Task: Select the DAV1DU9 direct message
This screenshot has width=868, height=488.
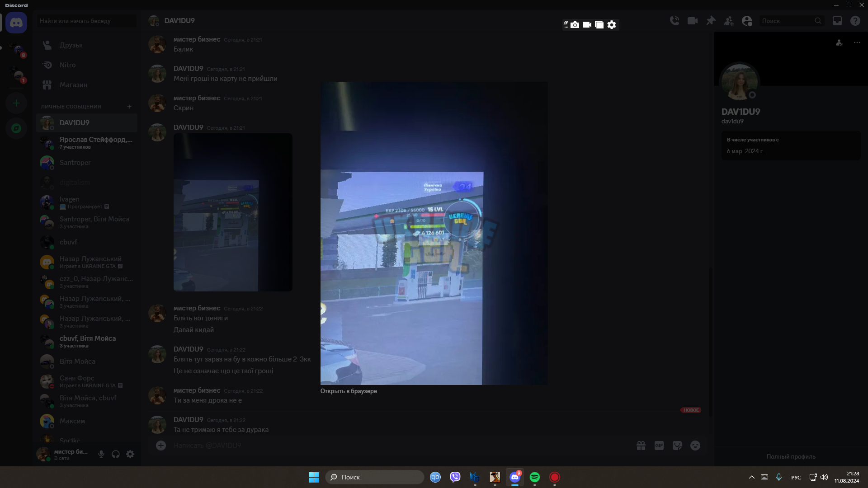Action: [87, 123]
